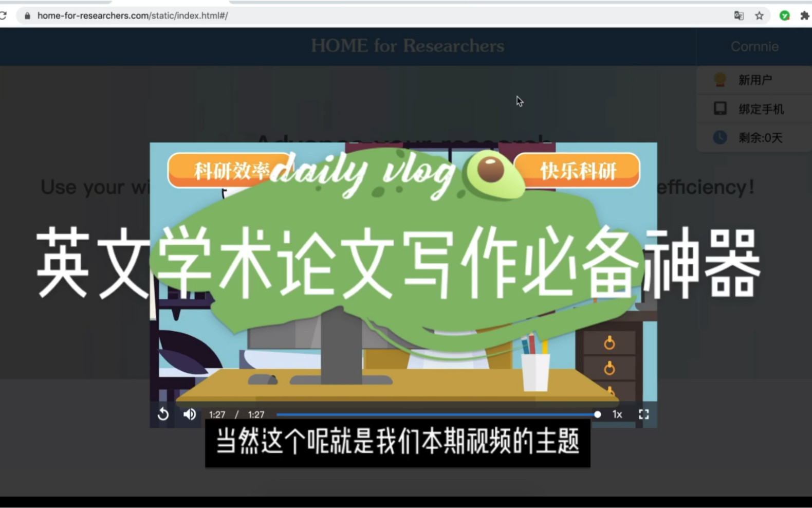Select the 新用户 menu entry

[x=754, y=80]
